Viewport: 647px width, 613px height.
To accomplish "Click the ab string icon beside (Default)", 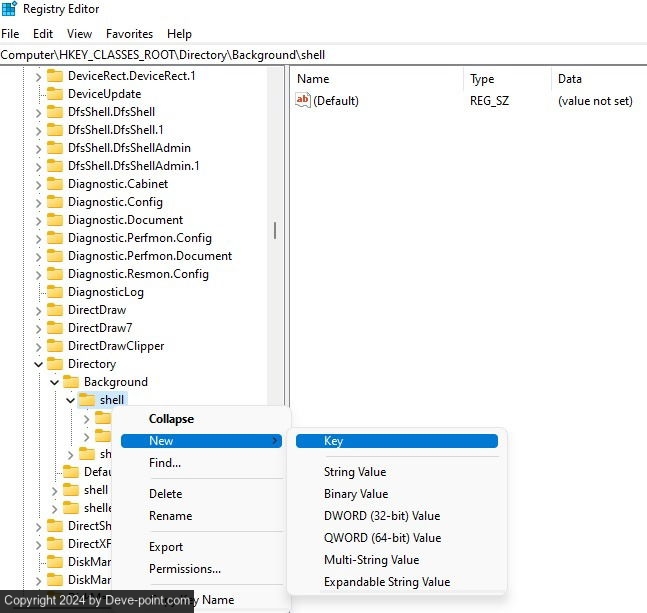I will 303,100.
